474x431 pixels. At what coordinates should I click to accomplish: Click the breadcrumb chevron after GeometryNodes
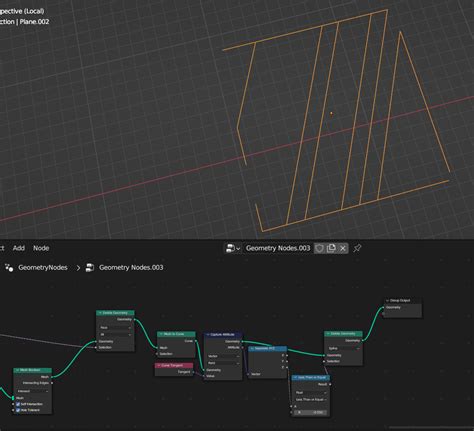78,268
